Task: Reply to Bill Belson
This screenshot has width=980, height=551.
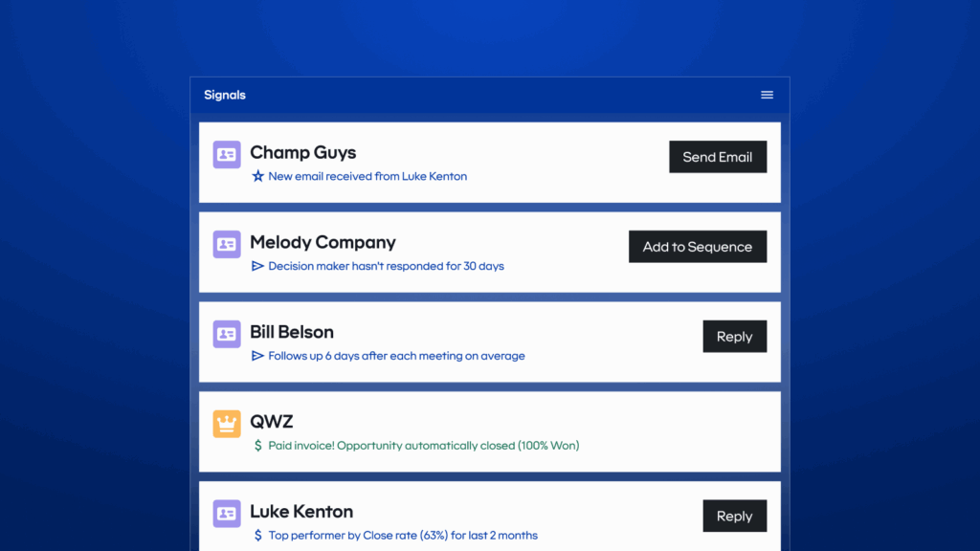Action: coord(735,336)
